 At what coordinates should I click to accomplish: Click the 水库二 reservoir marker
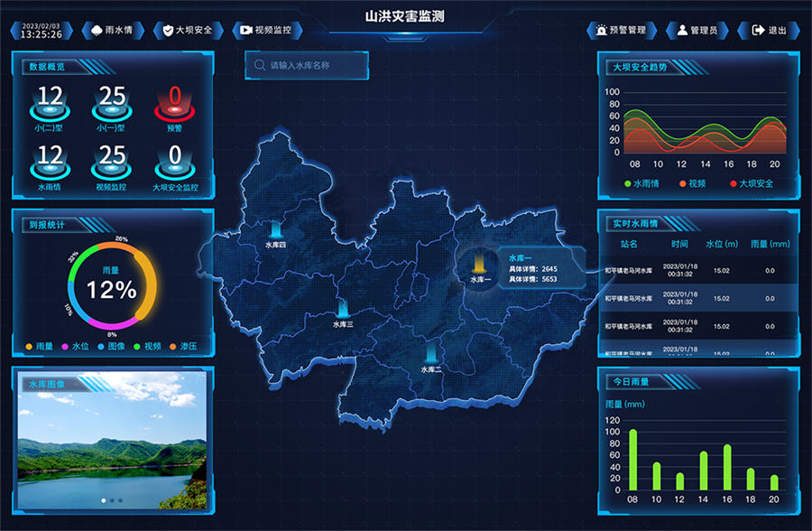point(430,352)
